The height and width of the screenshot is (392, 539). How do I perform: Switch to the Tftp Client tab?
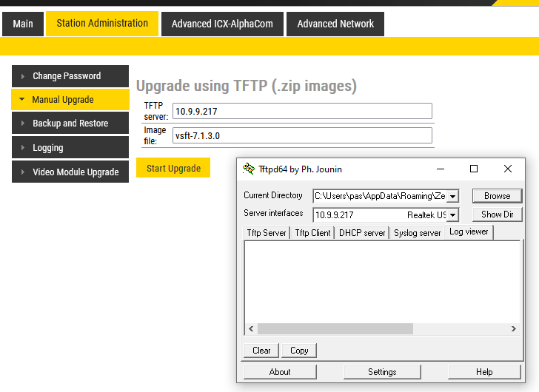pyautogui.click(x=312, y=232)
